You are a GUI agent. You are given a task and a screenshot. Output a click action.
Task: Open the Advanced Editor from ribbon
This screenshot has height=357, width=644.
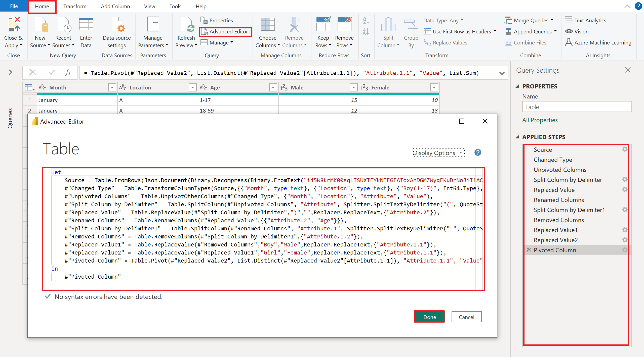[x=225, y=32]
